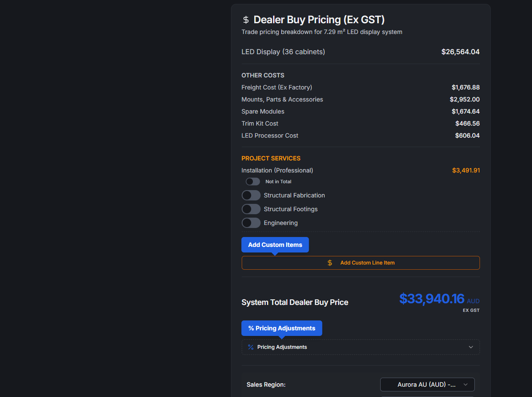Click the Add Custom Line Item button
Viewport: 532px width, 397px height.
(360, 262)
